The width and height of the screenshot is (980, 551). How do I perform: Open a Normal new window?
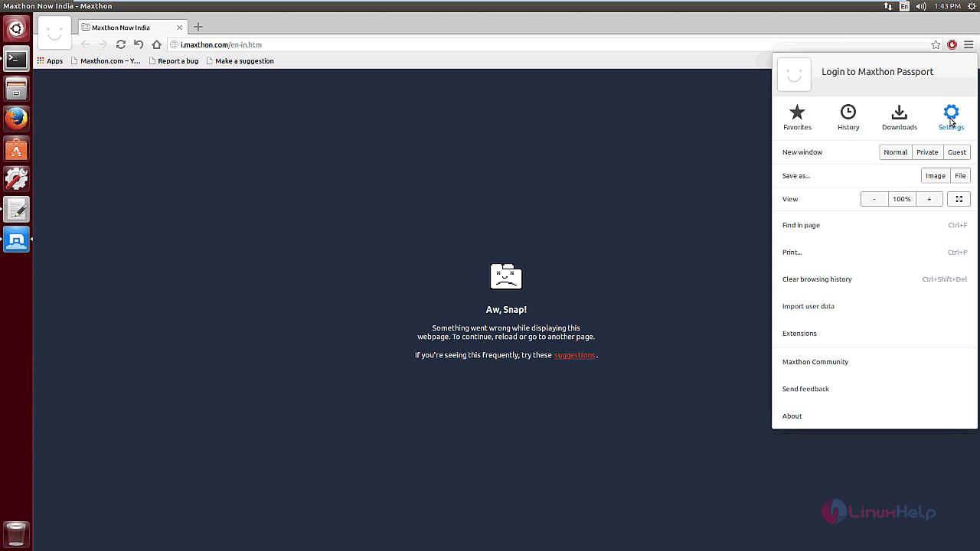(896, 152)
